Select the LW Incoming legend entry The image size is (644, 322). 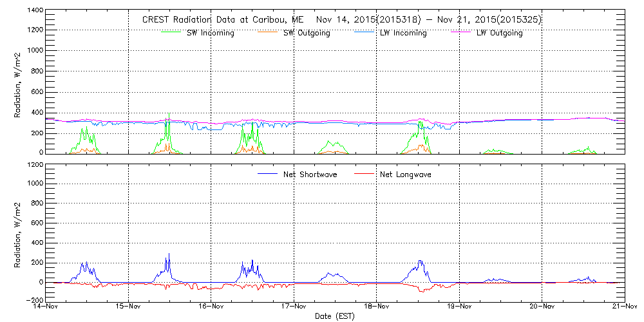[x=402, y=33]
